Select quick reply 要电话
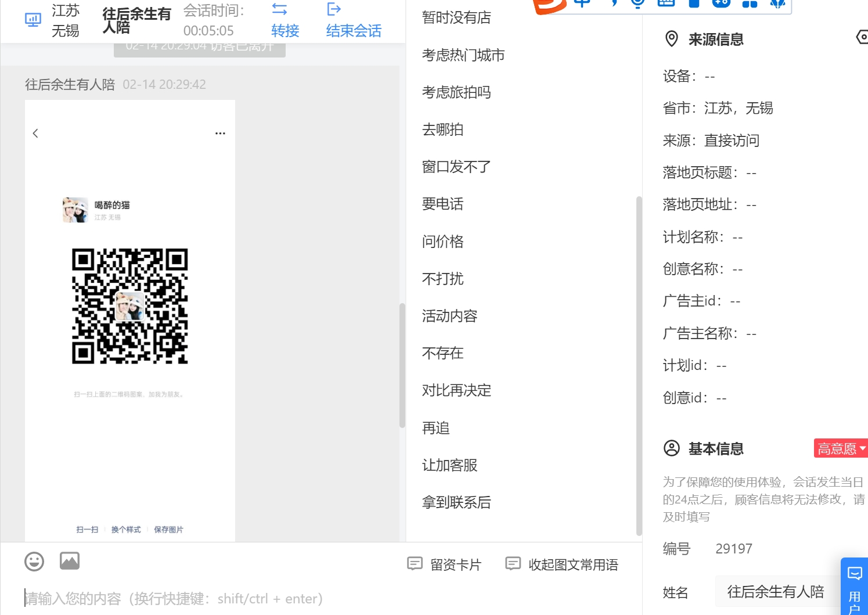Screen dimensions: 868x615 (x=442, y=204)
